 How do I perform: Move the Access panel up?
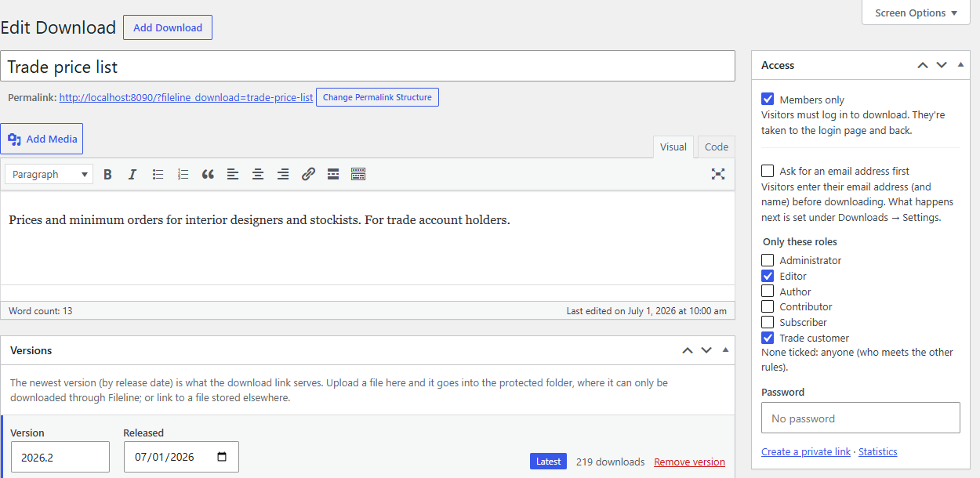(x=923, y=65)
